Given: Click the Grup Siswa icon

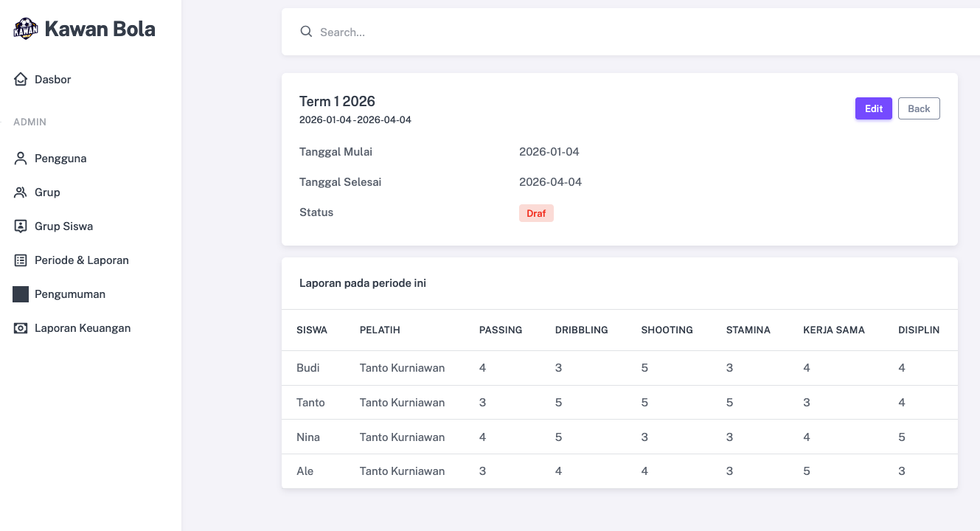Looking at the screenshot, I should (x=21, y=226).
